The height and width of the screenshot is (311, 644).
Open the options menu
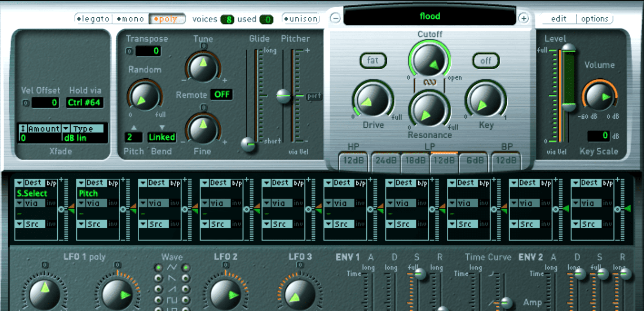[595, 19]
